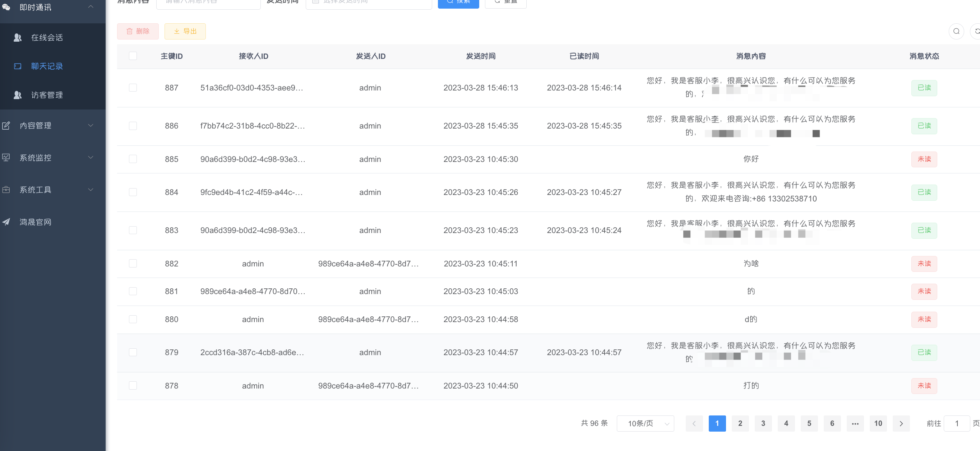Go to page 6
The width and height of the screenshot is (980, 451).
[x=832, y=423]
